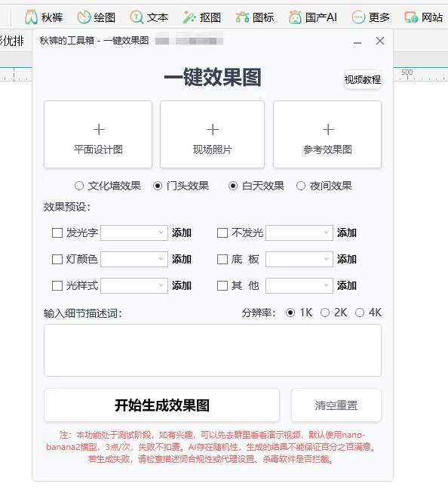Open the 国产AI robot icon
The image size is (448, 499).
pyautogui.click(x=295, y=17)
